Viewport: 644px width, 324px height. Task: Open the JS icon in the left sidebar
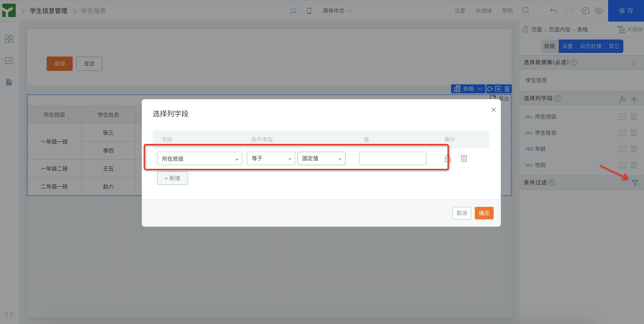pyautogui.click(x=9, y=61)
